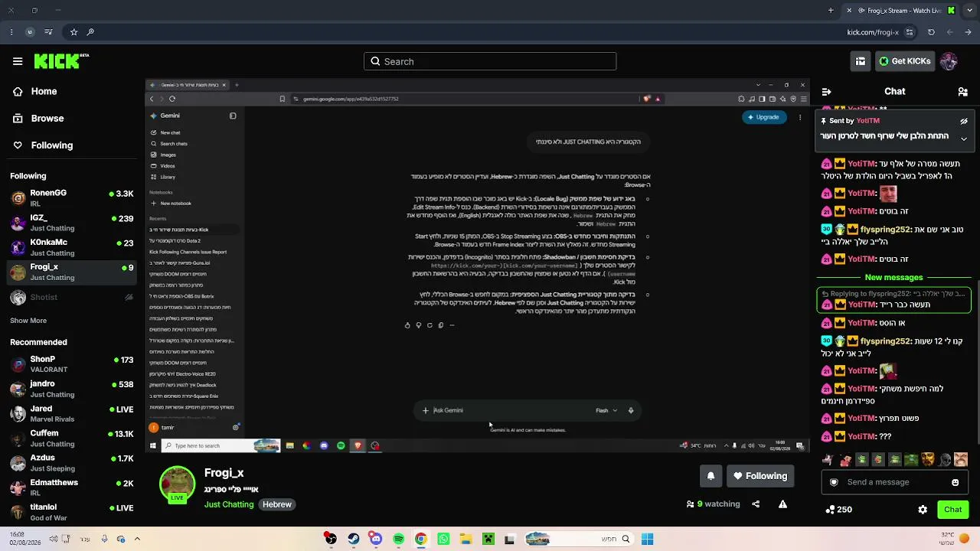980x551 pixels.
Task: Open Chrome from the taskbar
Action: tap(421, 540)
